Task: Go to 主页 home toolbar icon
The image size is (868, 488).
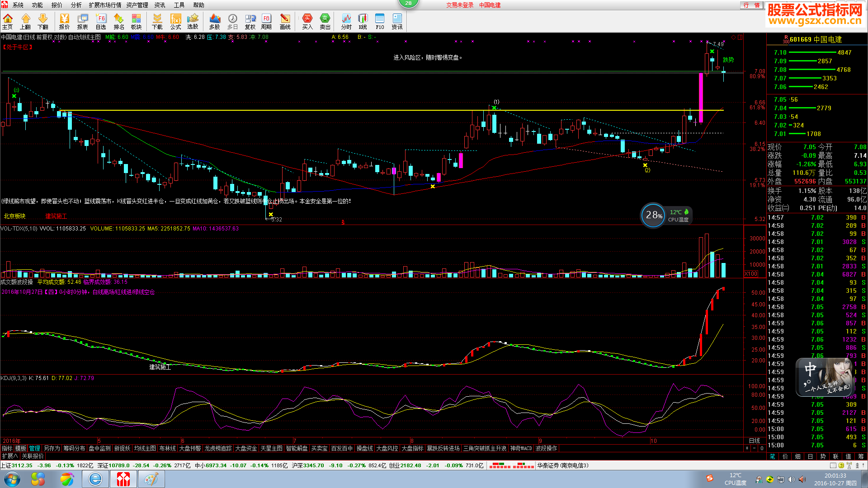Action: coord(8,21)
